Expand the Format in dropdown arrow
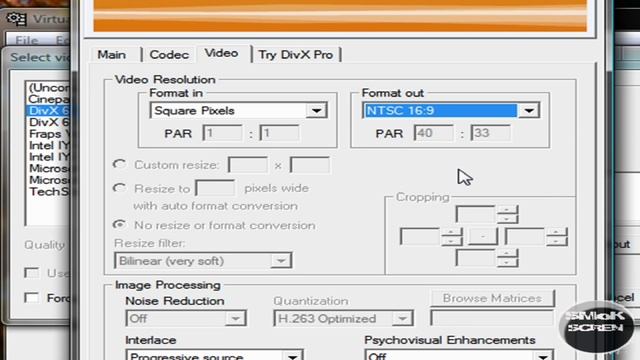 (316, 111)
